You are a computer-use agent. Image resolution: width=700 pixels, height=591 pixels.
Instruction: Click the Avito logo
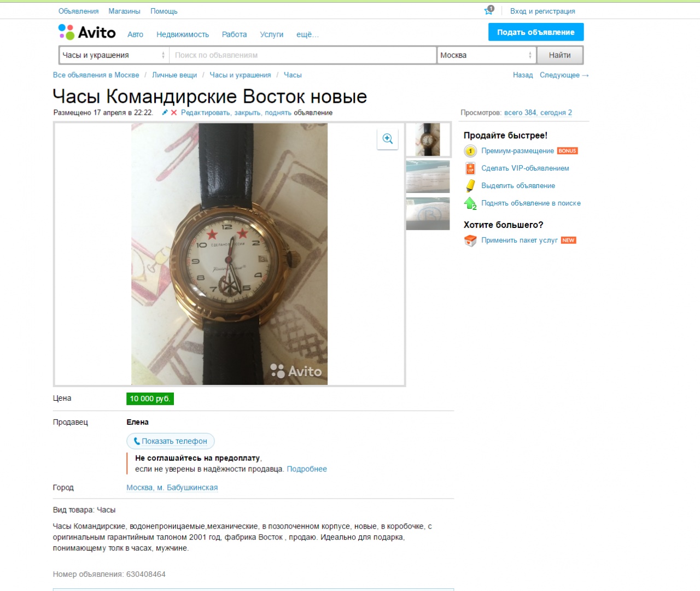click(x=87, y=32)
